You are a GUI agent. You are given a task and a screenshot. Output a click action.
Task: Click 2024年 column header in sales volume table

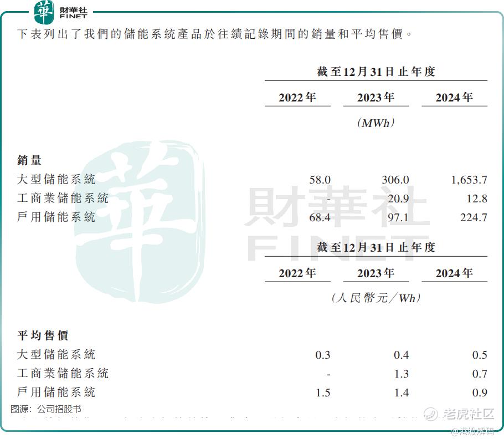click(x=454, y=97)
